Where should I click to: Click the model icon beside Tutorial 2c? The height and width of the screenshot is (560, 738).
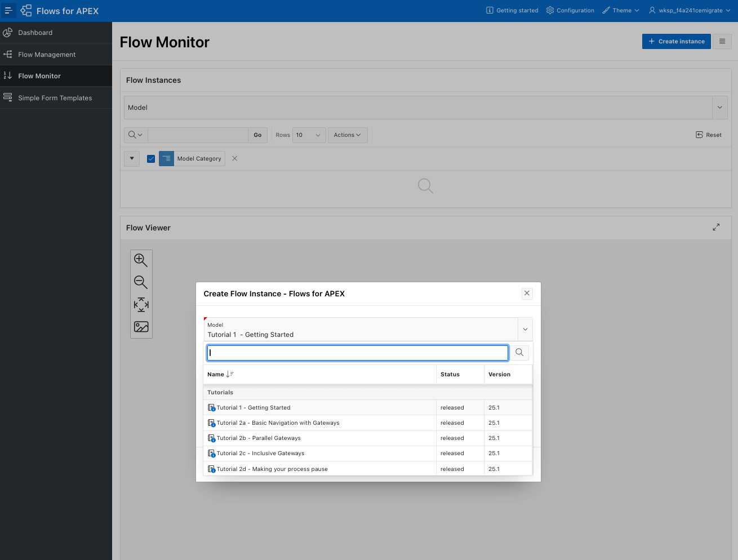pyautogui.click(x=212, y=453)
